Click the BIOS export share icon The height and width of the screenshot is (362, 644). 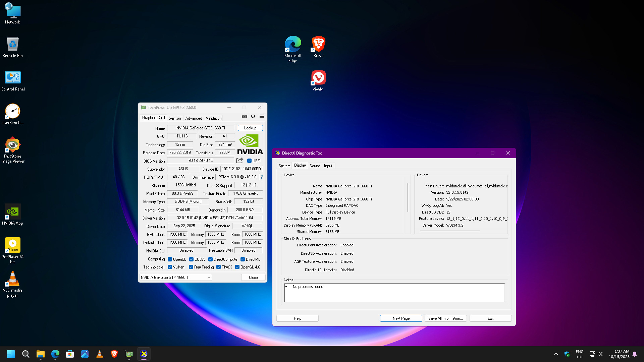point(239,161)
